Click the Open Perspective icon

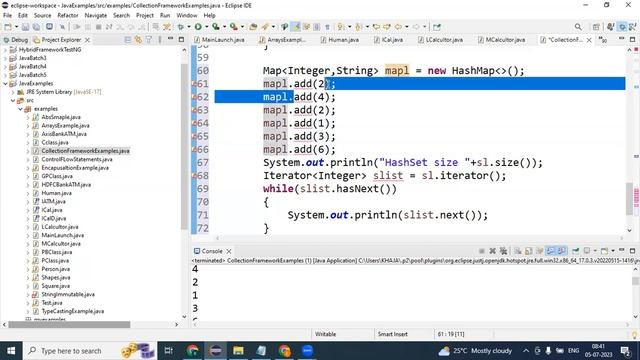[x=596, y=27]
